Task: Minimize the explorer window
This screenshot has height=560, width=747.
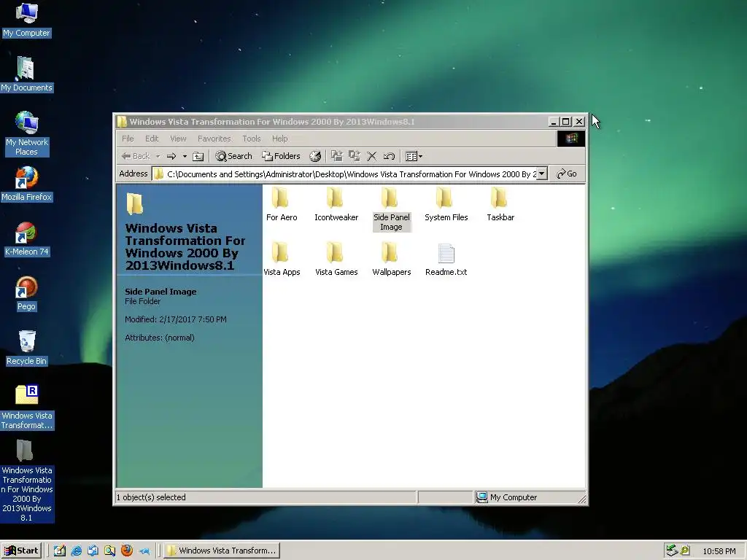Action: [x=553, y=122]
